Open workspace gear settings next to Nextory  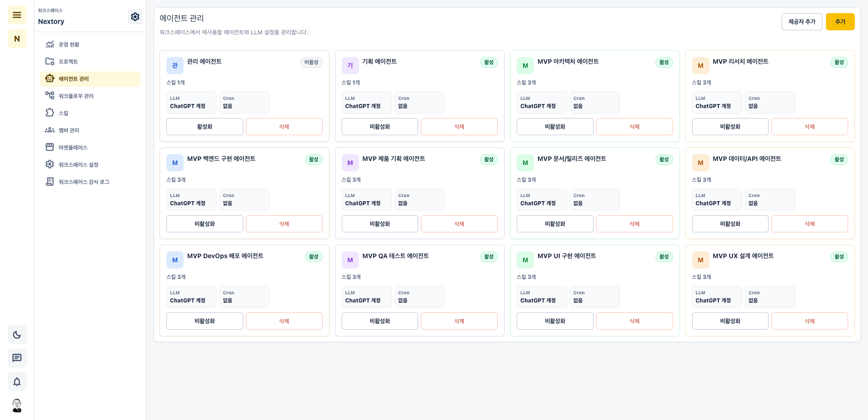coord(135,17)
